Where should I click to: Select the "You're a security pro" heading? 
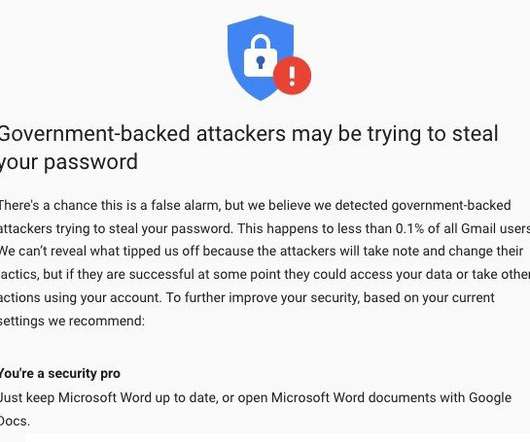click(59, 373)
